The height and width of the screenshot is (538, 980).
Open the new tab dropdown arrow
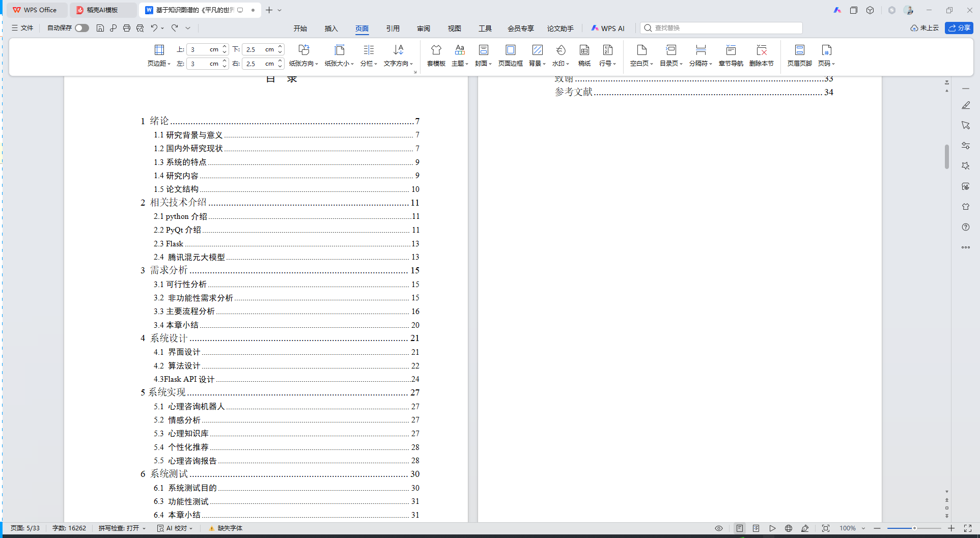(279, 10)
